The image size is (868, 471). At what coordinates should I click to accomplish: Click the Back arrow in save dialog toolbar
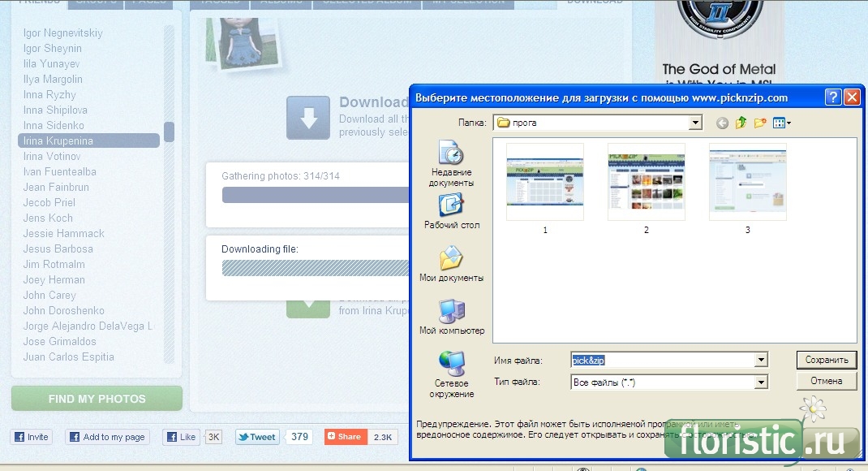click(722, 123)
